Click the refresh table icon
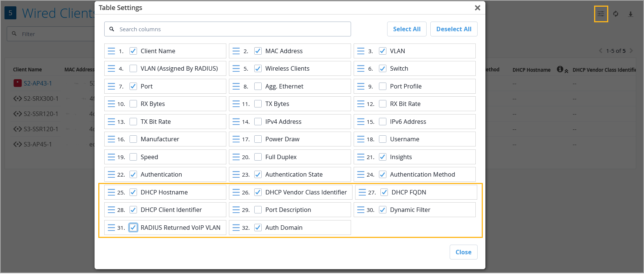 616,14
